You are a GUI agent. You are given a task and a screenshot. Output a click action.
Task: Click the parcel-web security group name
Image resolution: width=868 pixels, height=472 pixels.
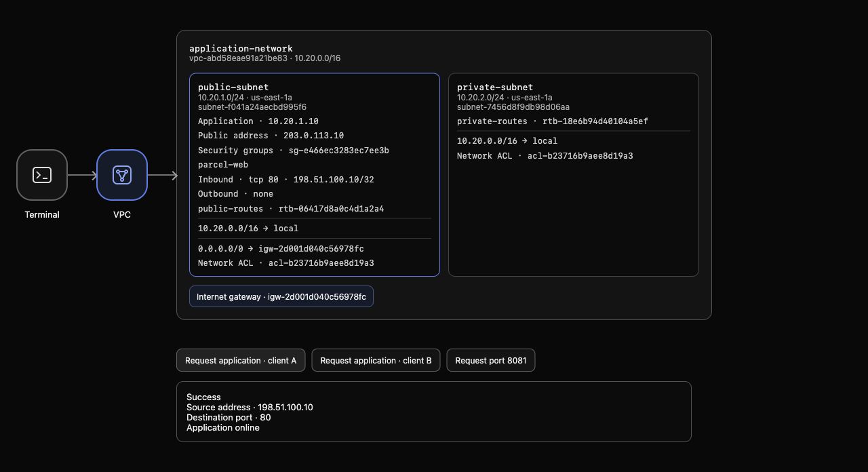[x=223, y=165]
